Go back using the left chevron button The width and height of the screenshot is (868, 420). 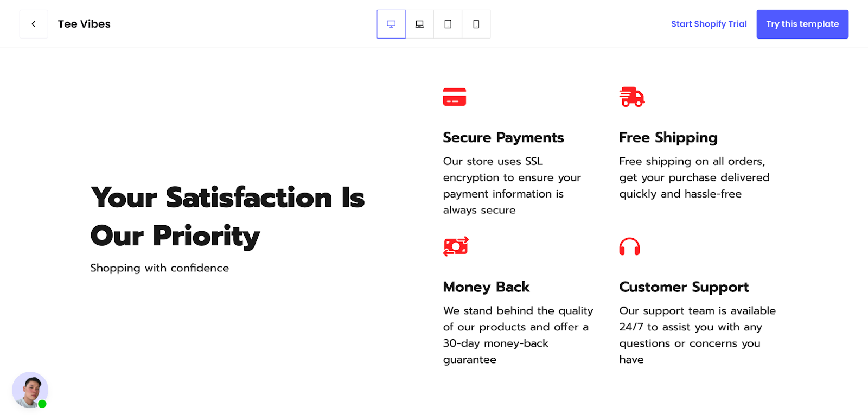[34, 24]
